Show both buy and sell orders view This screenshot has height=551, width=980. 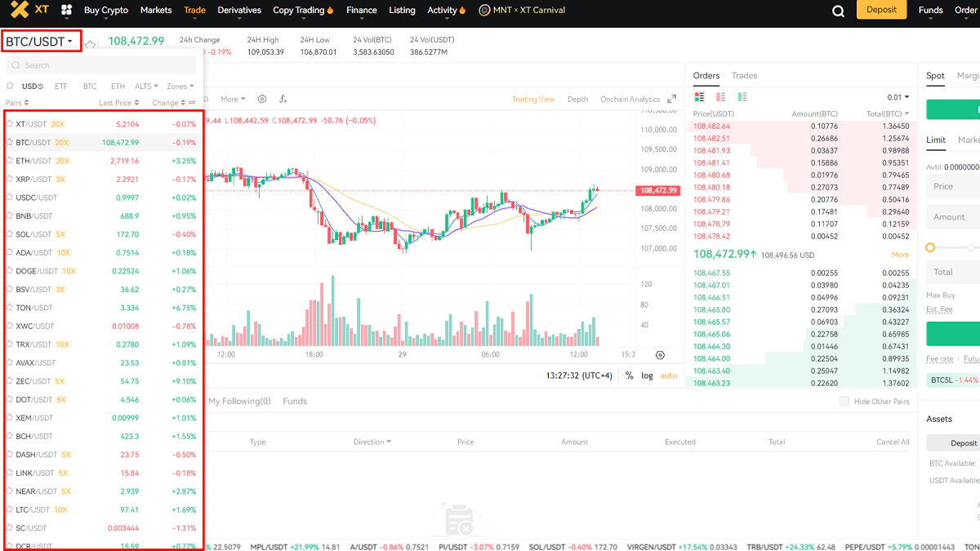coord(699,97)
